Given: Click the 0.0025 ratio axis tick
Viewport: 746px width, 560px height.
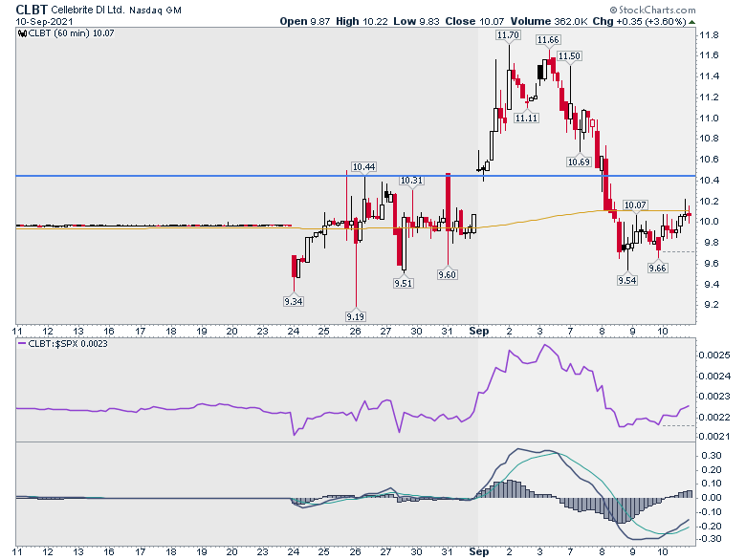Looking at the screenshot, I should tap(714, 355).
